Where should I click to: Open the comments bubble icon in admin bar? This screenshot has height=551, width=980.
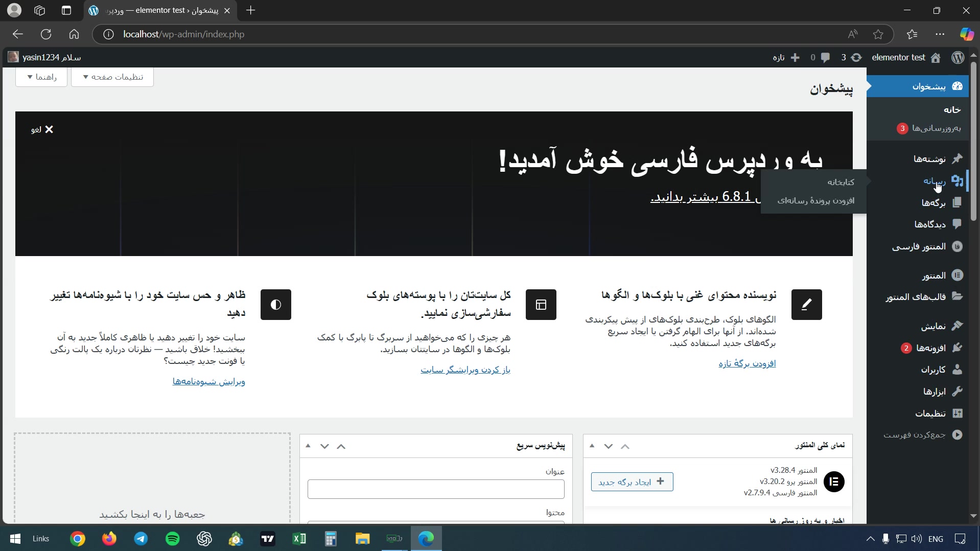click(x=825, y=58)
